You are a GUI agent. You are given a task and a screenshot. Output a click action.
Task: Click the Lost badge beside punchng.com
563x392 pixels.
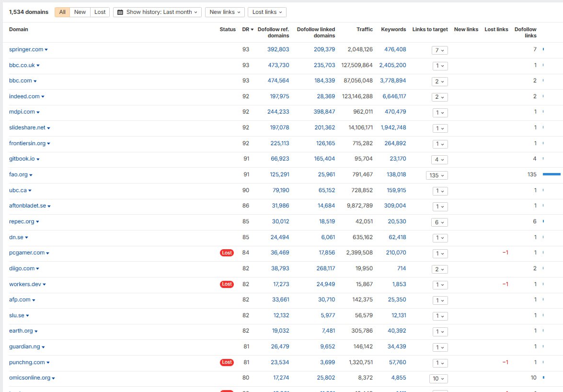pos(227,362)
